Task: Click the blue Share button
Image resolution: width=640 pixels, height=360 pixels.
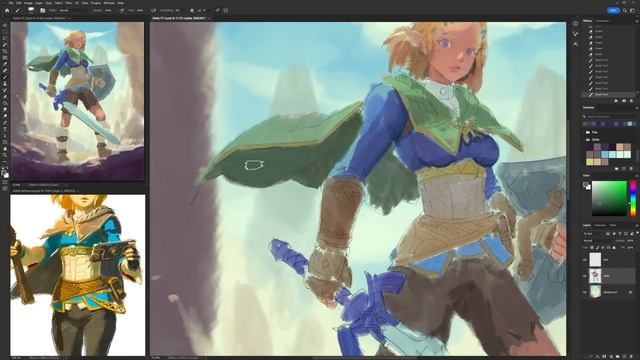Action: coord(613,10)
